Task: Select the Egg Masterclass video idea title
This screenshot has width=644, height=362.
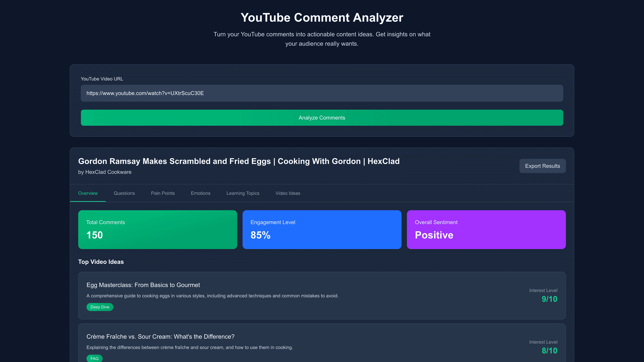Action: click(143, 285)
